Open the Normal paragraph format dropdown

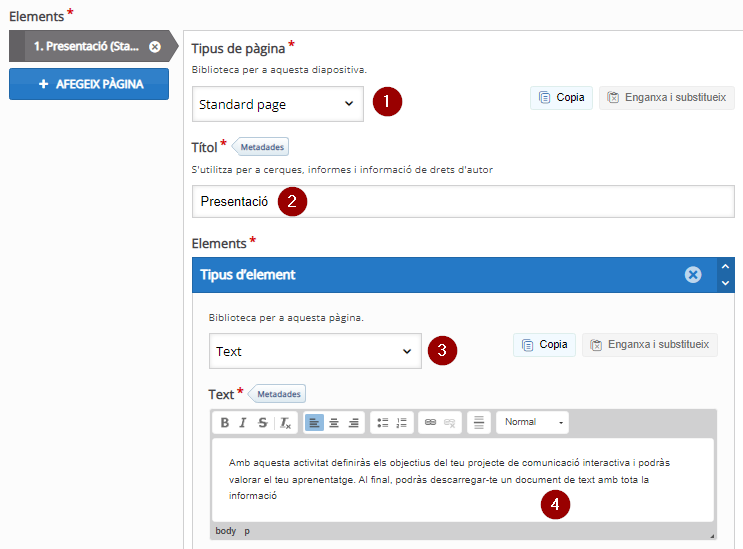point(533,422)
